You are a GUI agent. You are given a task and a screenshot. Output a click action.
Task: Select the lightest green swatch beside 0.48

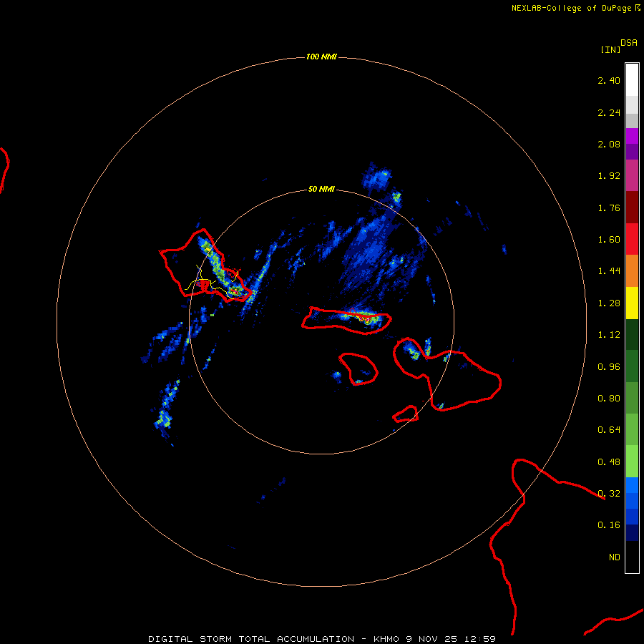632,462
